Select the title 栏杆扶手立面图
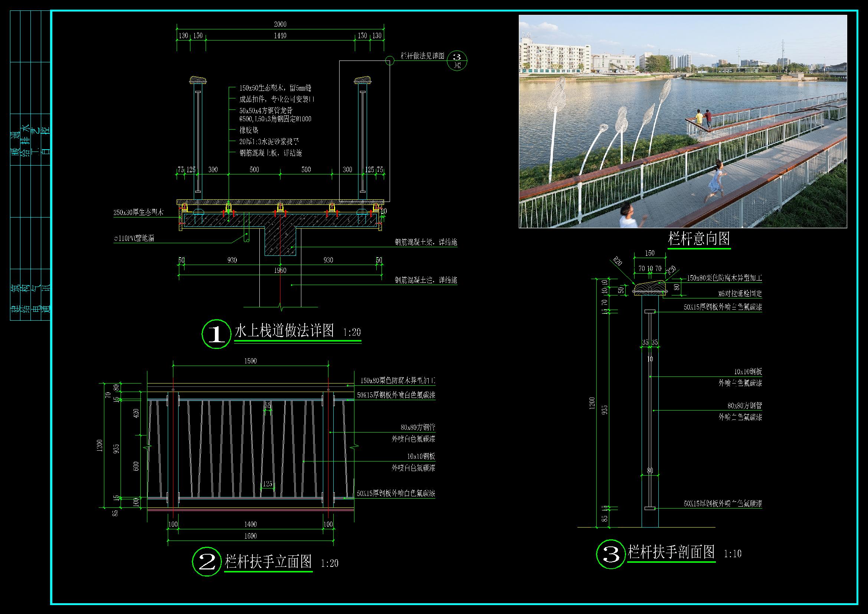Image resolution: width=868 pixels, height=614 pixels. 268,561
